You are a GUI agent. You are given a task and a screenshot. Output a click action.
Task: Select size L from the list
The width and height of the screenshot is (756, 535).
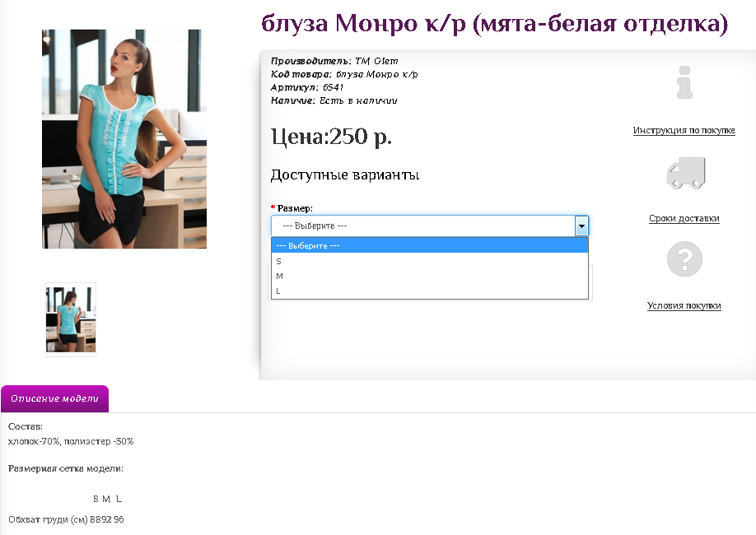point(430,291)
